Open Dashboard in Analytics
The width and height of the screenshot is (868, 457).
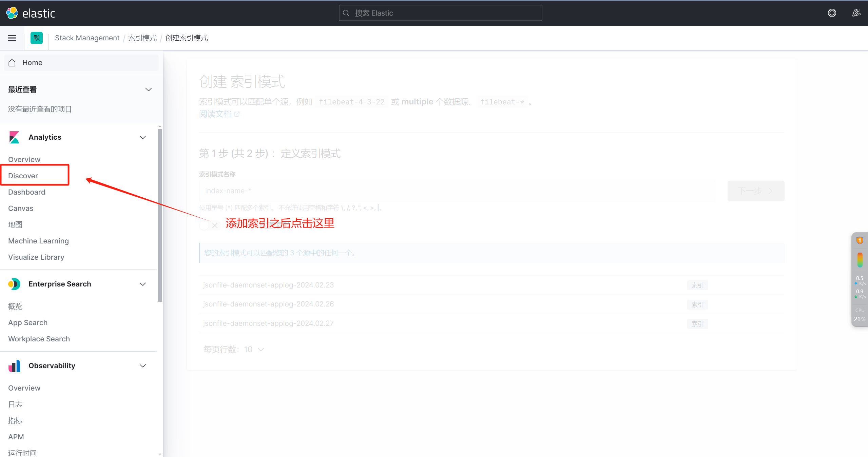point(26,192)
